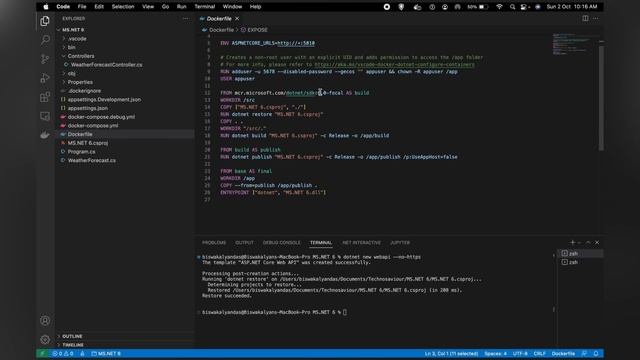640x360 pixels.
Task: Open Program.cs file
Action: point(81,151)
